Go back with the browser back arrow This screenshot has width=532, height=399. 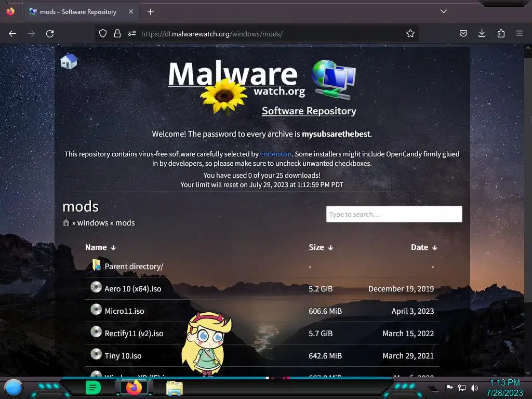[12, 34]
